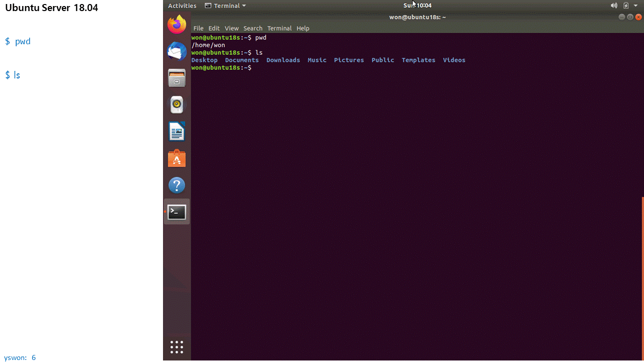Open the Search menu in Terminal

click(253, 28)
